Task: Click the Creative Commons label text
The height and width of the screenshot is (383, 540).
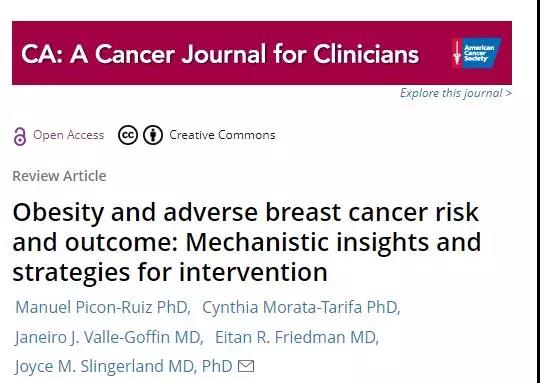Action: click(222, 135)
